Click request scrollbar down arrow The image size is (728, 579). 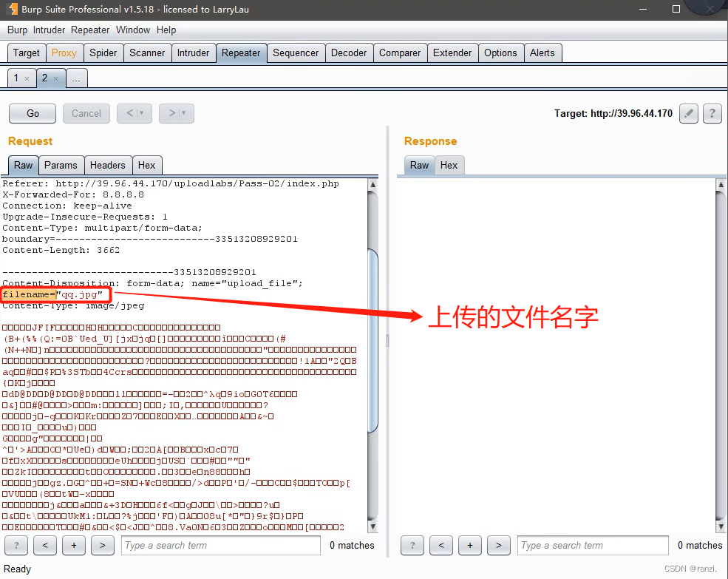pos(372,526)
